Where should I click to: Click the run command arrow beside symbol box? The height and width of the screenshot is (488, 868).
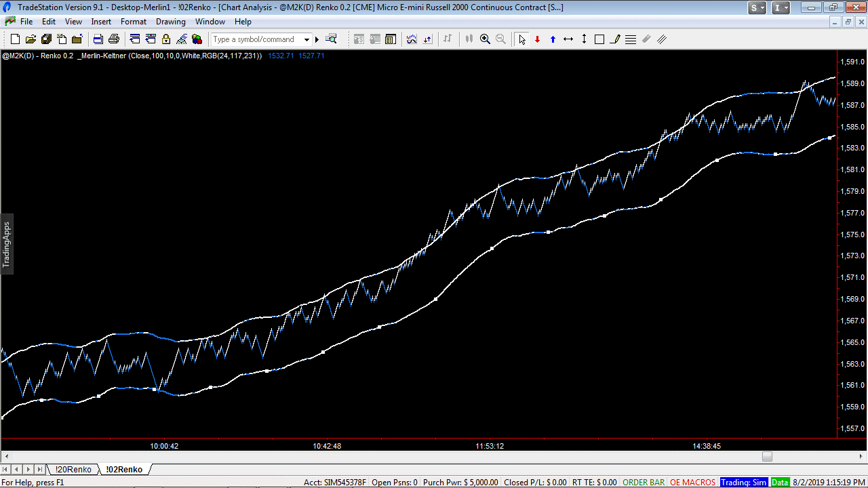(317, 39)
